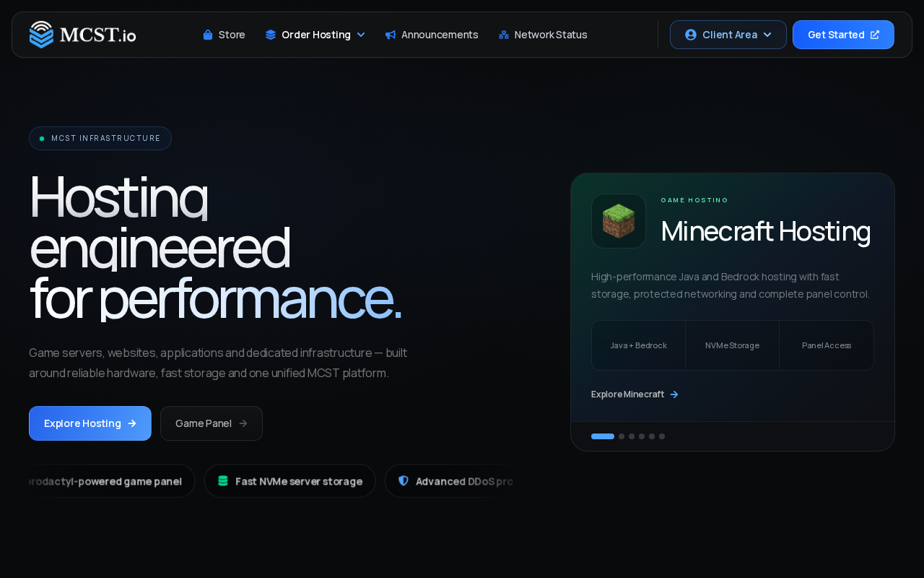Open the Game Panel button

212,423
